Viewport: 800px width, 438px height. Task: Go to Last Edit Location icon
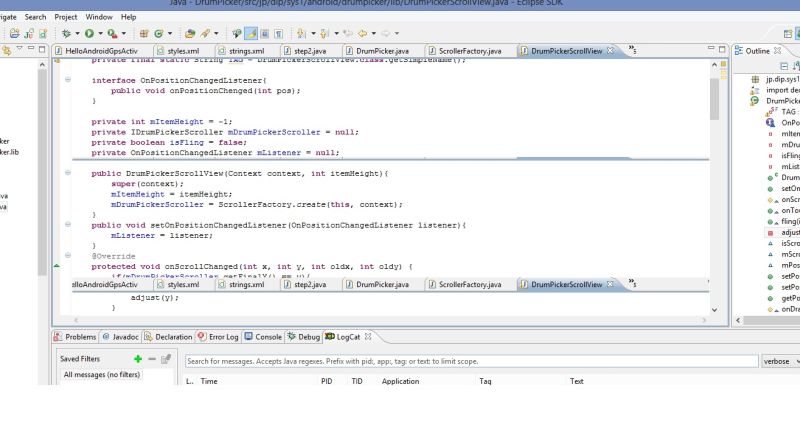pos(348,33)
